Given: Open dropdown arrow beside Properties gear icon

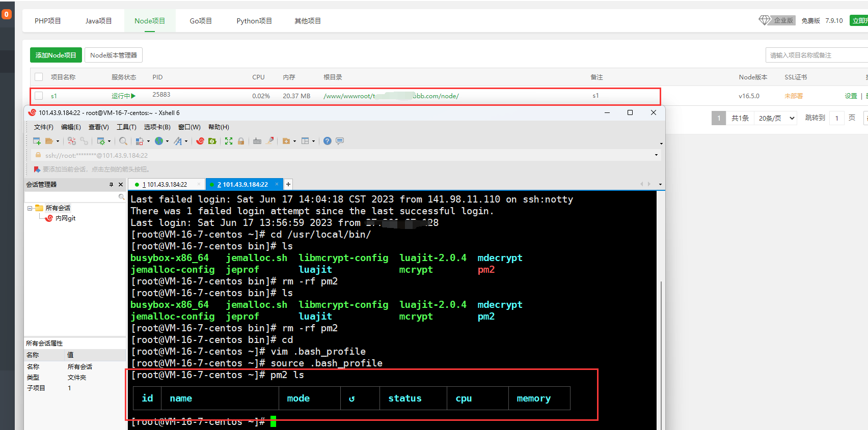Looking at the screenshot, I should pyautogui.click(x=109, y=141).
